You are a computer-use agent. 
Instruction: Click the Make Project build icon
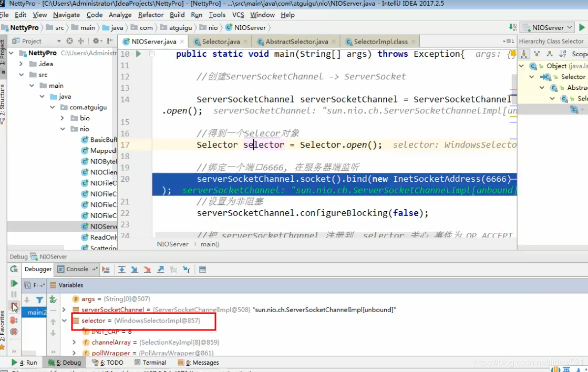coord(513,27)
